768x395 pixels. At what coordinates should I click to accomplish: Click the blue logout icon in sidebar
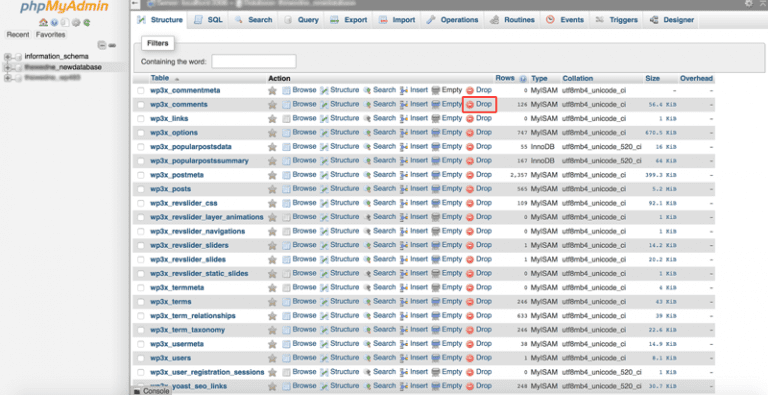point(54,23)
